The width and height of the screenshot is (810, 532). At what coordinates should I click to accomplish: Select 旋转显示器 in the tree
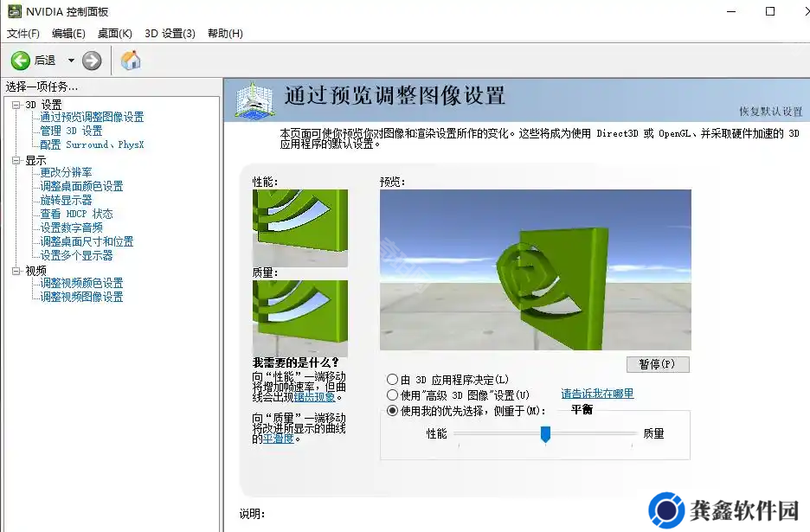pyautogui.click(x=66, y=200)
